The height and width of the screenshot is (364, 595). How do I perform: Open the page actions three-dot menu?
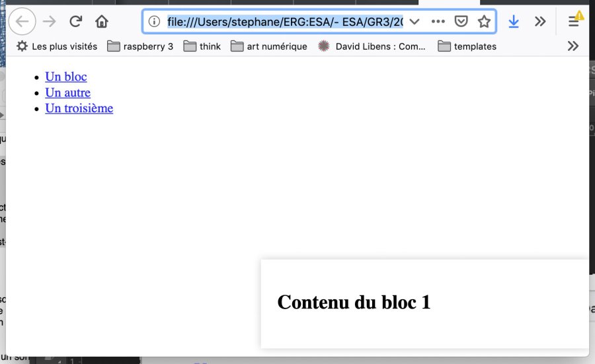[438, 21]
